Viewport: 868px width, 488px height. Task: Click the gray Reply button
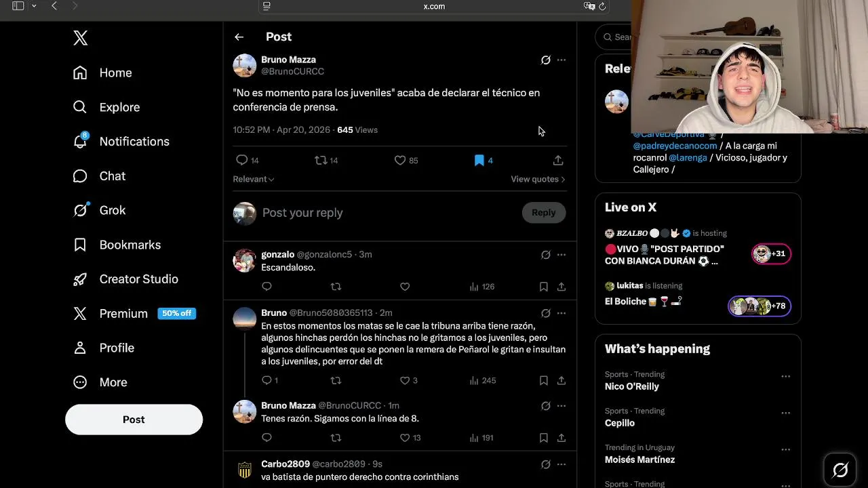click(544, 213)
